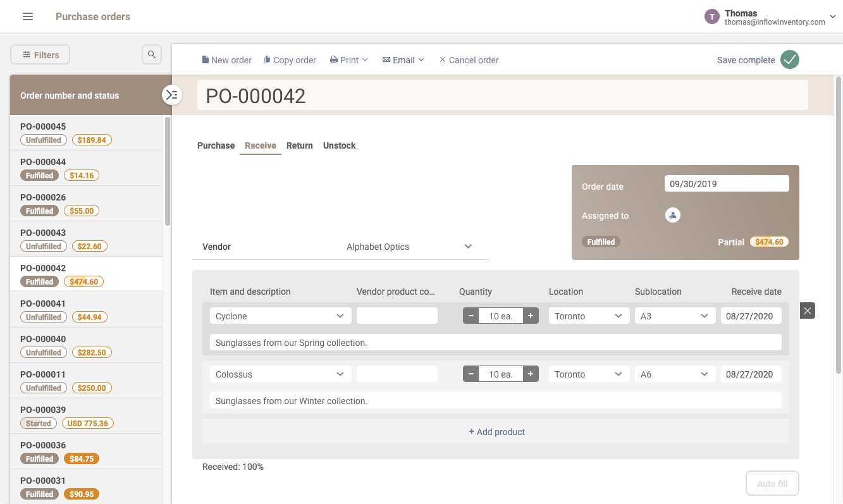Viewport: 843px width, 504px height.
Task: Create a New order
Action: (x=226, y=60)
